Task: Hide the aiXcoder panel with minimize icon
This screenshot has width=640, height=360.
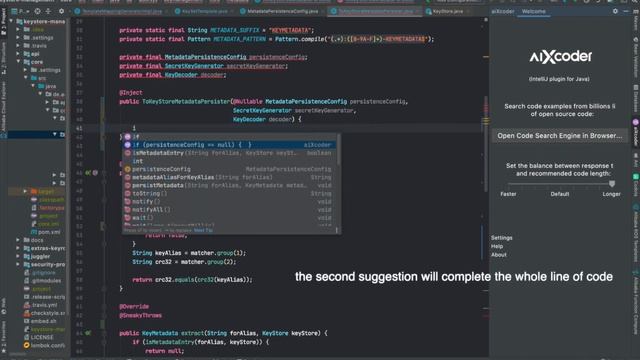Action: pos(626,11)
